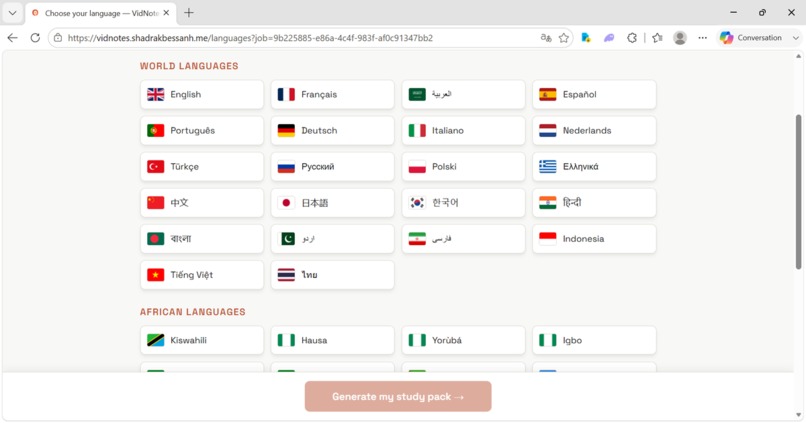Select Ελληνικά language card
The image size is (806, 423).
[594, 167]
